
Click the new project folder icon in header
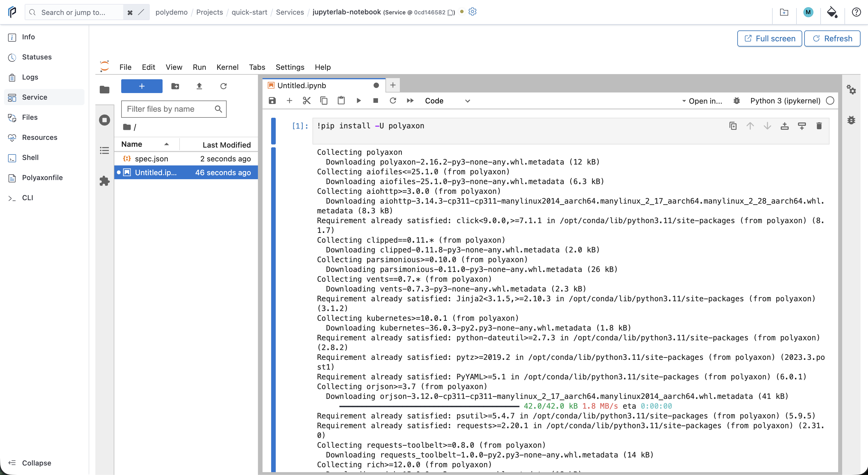click(784, 12)
